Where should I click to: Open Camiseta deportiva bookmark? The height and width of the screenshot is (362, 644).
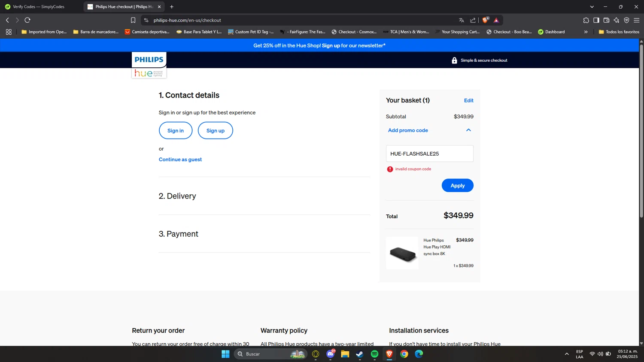pos(147,32)
